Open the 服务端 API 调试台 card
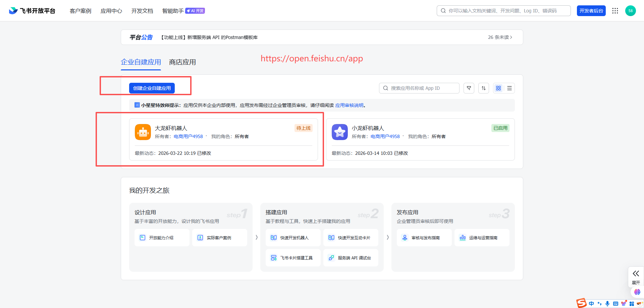Screen dimensions: 644x308 [351, 258]
